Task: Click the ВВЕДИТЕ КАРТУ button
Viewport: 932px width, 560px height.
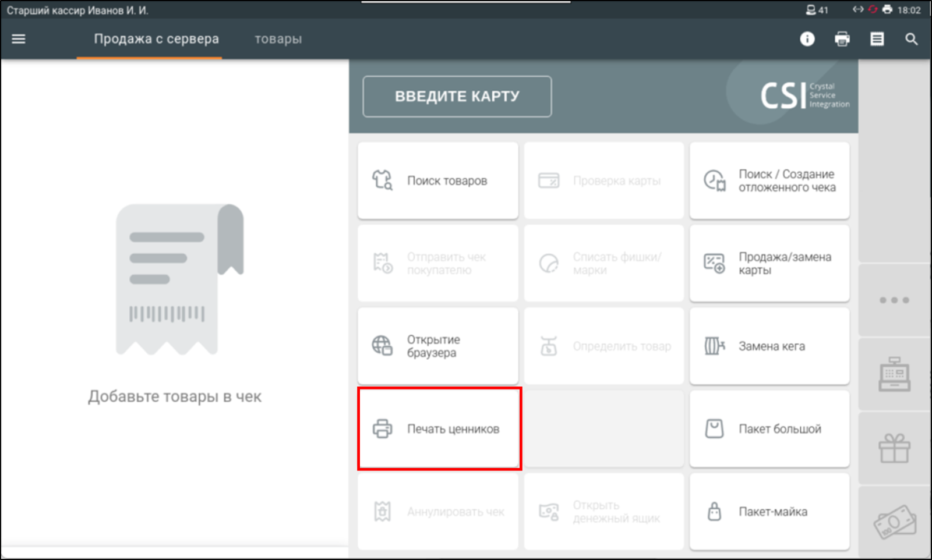Action: [457, 97]
